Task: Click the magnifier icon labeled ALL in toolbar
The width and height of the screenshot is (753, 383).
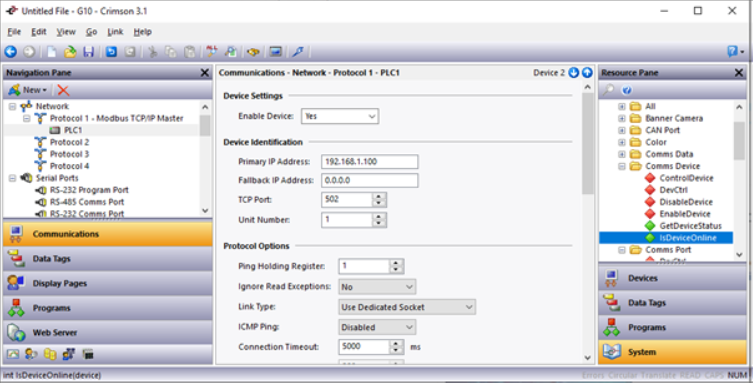Action: point(212,52)
